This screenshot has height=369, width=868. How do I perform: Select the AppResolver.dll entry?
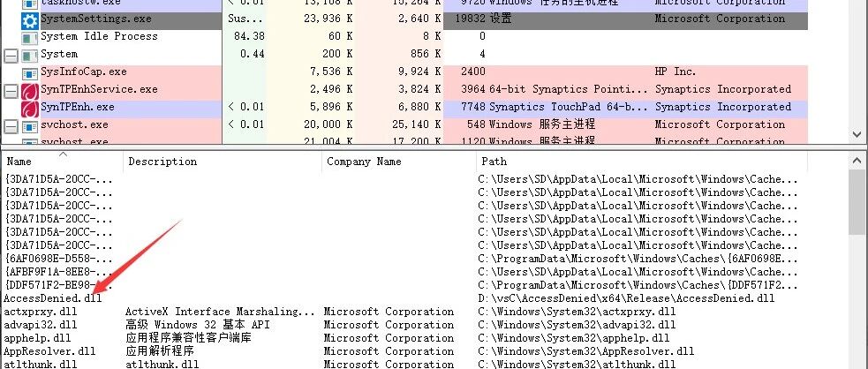[x=49, y=352]
